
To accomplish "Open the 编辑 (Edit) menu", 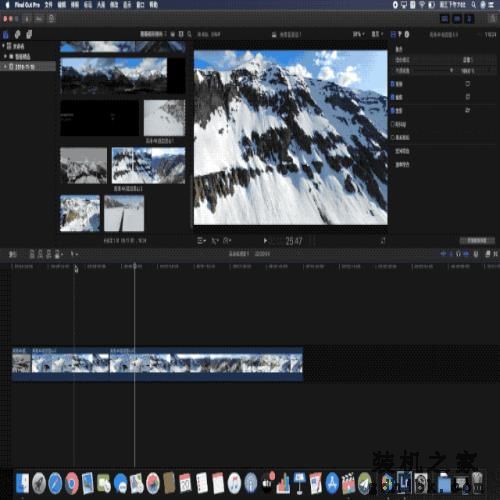I will [62, 5].
